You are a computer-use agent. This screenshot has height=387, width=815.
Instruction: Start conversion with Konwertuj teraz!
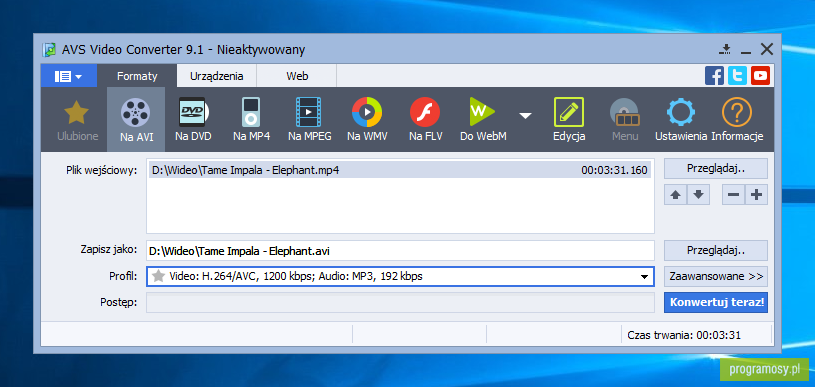coord(716,302)
